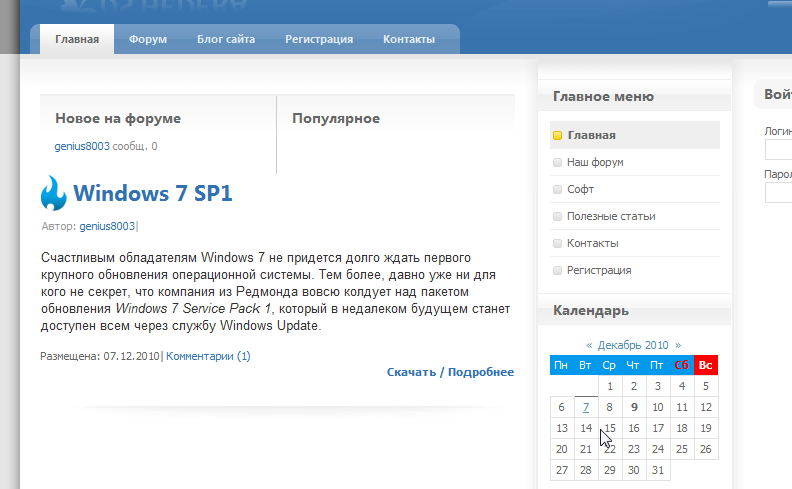792x489 pixels.
Task: Click the Вс column header in calendar
Action: (706, 365)
